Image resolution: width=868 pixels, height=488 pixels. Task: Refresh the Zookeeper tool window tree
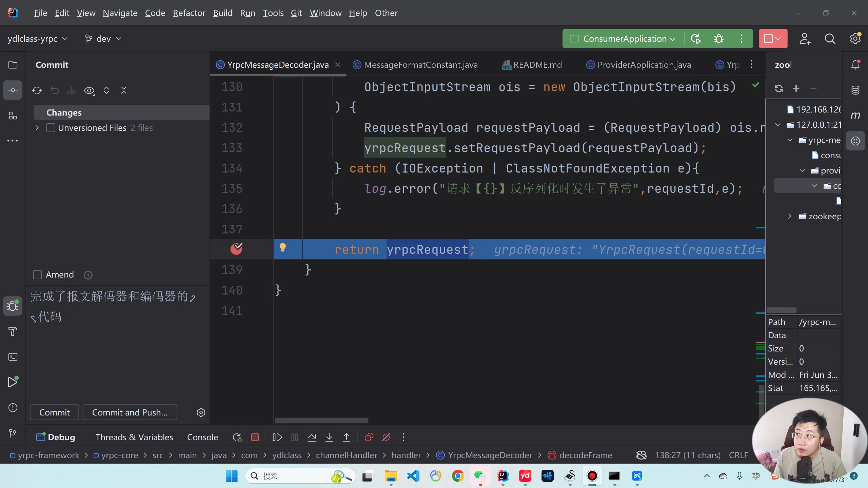click(x=779, y=88)
